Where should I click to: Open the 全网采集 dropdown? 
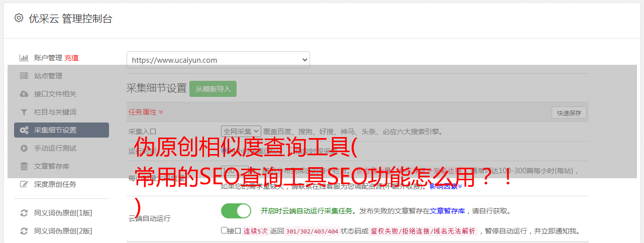(x=241, y=132)
